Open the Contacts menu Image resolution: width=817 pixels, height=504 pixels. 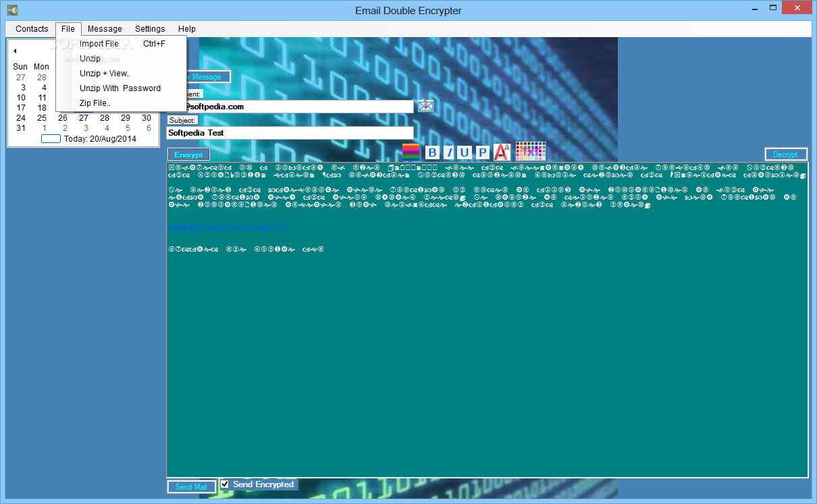32,29
